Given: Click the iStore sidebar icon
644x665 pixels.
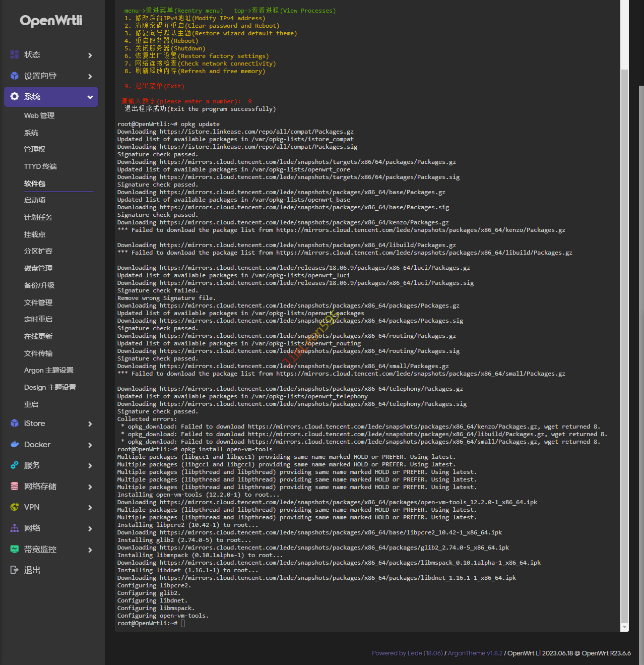Looking at the screenshot, I should click(15, 424).
